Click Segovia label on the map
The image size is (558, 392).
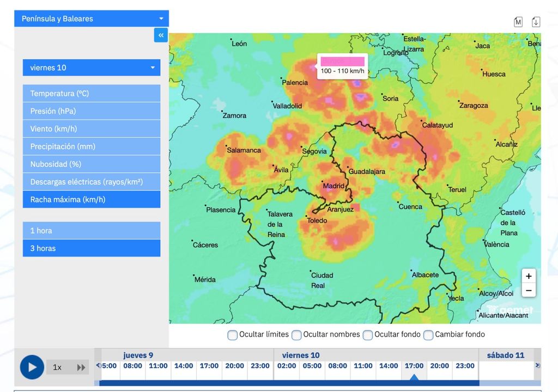(x=314, y=151)
